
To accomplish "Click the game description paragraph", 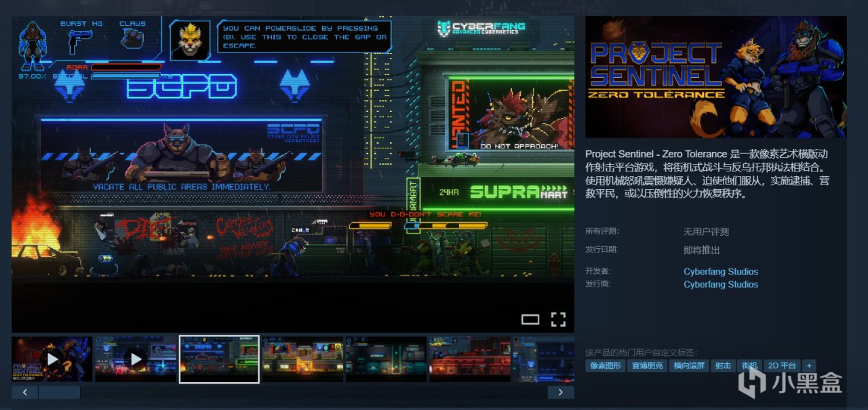I will click(x=707, y=173).
